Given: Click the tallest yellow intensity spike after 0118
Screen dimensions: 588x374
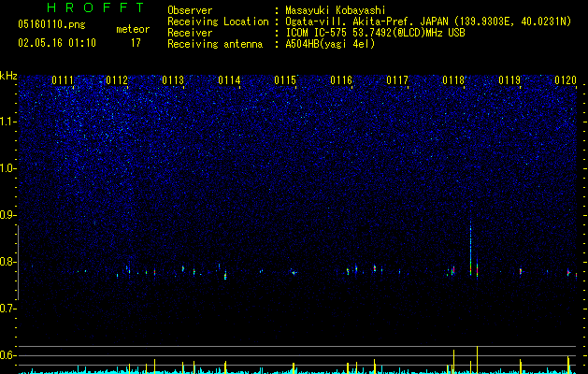Looking at the screenshot, I should tap(477, 359).
